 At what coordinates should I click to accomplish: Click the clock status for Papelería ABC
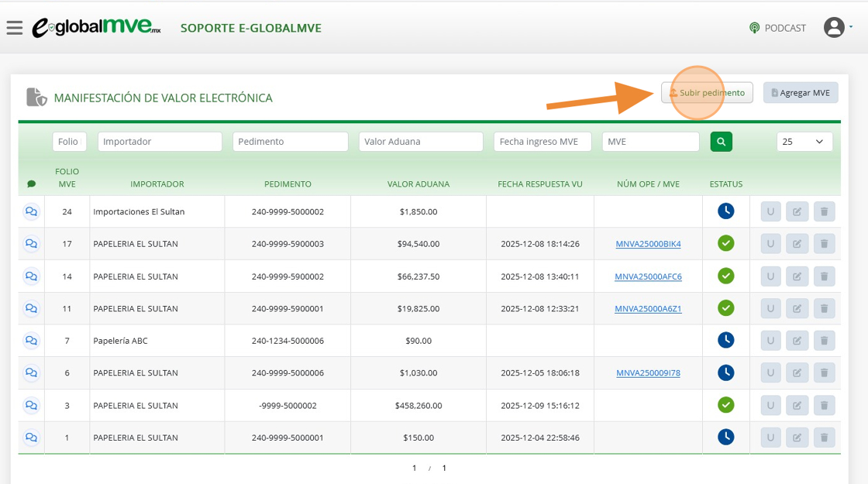point(725,340)
